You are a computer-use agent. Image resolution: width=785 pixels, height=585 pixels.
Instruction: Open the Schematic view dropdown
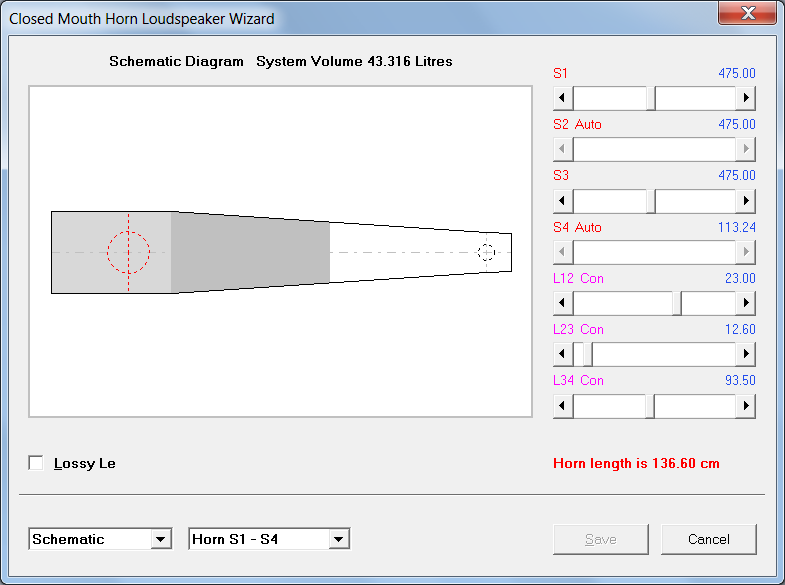coord(161,539)
